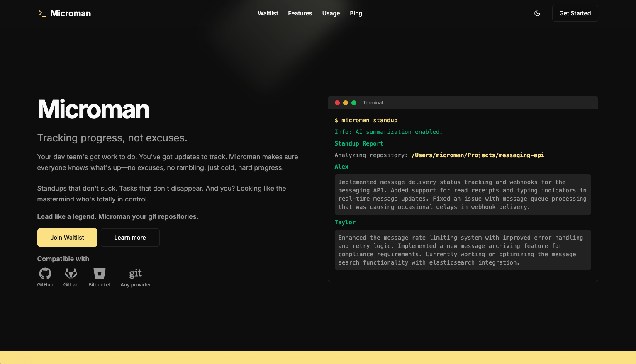The height and width of the screenshot is (364, 636).
Task: Click the Bitbucket logo icon
Action: [x=100, y=274]
